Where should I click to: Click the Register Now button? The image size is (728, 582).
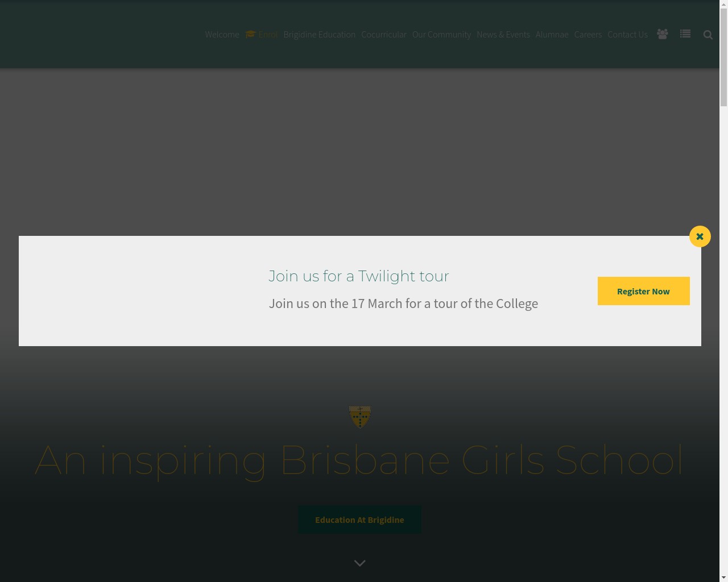click(643, 291)
